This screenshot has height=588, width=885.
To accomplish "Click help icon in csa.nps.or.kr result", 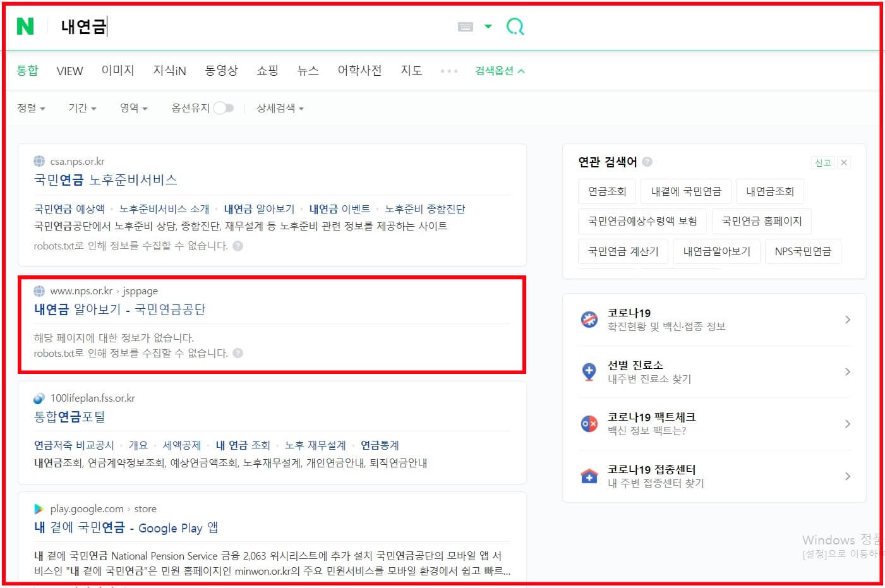I will 238,246.
